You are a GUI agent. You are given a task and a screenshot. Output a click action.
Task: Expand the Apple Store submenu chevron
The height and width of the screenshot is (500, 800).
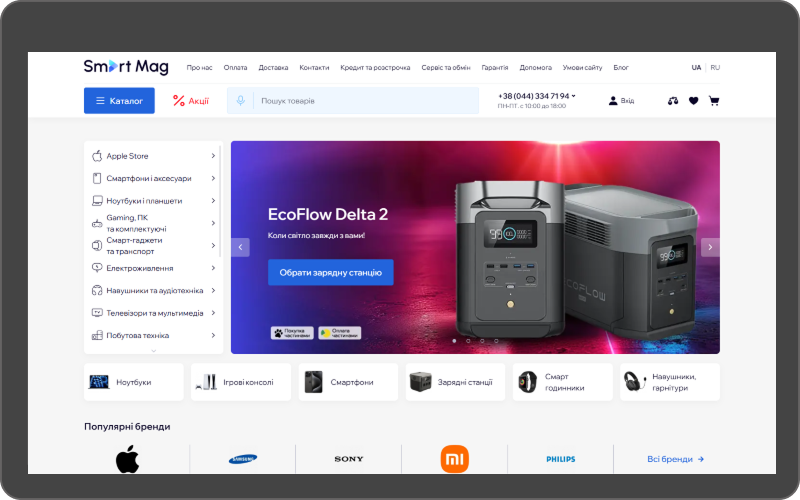click(x=213, y=156)
